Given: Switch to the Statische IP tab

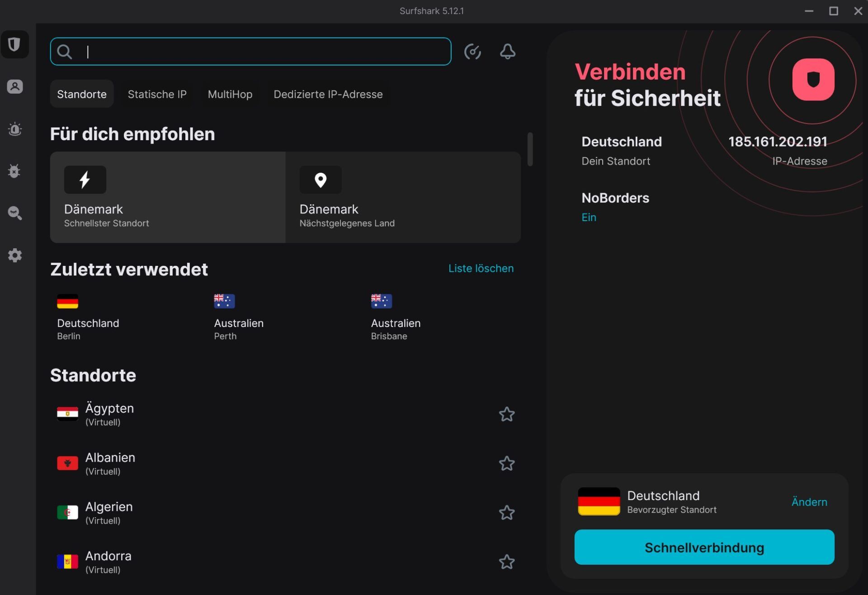Looking at the screenshot, I should [157, 94].
